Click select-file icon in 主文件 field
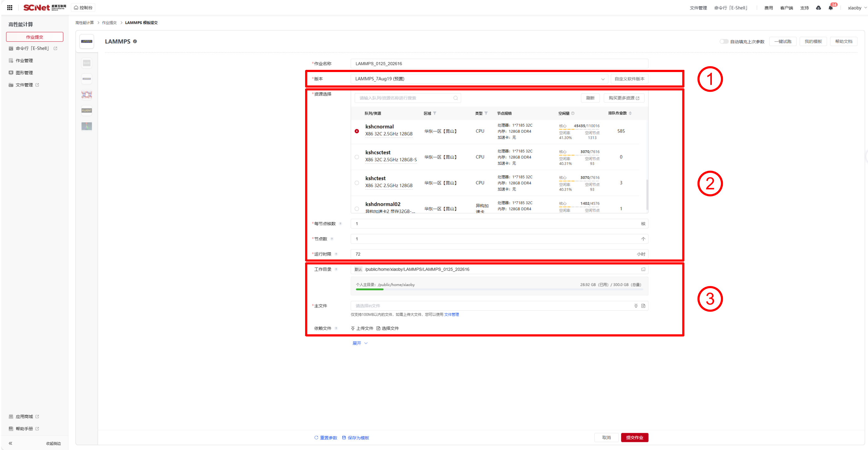 point(643,306)
